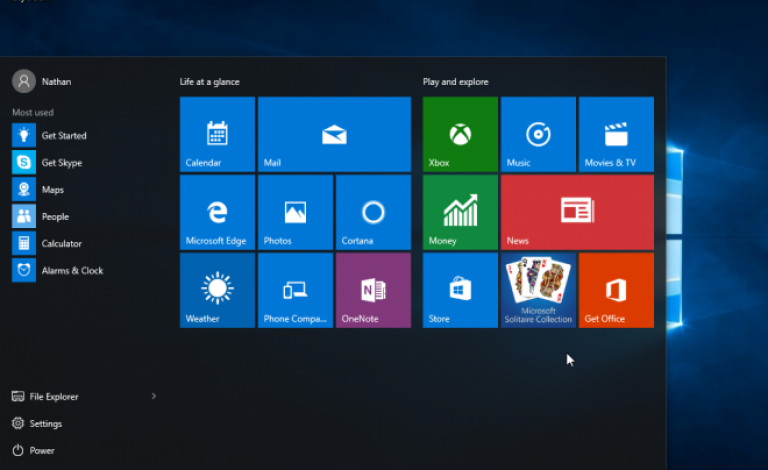Open Settings from Start menu
The height and width of the screenshot is (470, 768).
tap(37, 423)
